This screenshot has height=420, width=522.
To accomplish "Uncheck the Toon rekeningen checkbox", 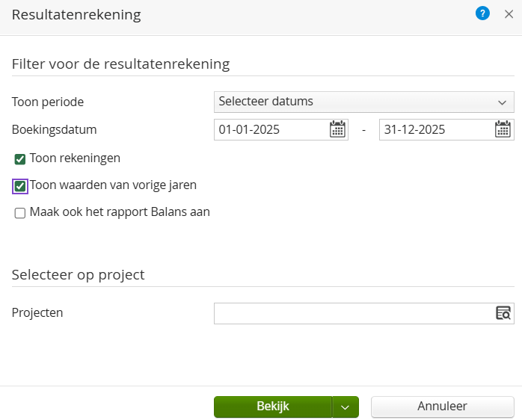I will pos(20,158).
